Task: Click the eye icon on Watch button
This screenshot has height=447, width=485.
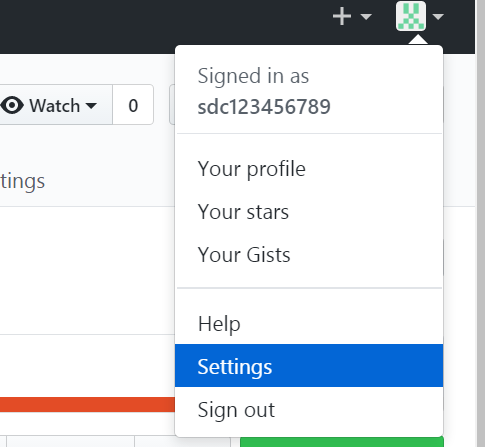Action: tap(12, 105)
